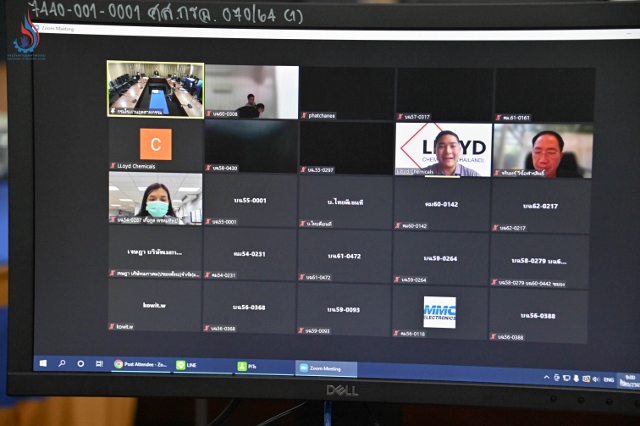Select the highlighted conference room video tile
This screenshot has width=640, height=426.
point(155,89)
